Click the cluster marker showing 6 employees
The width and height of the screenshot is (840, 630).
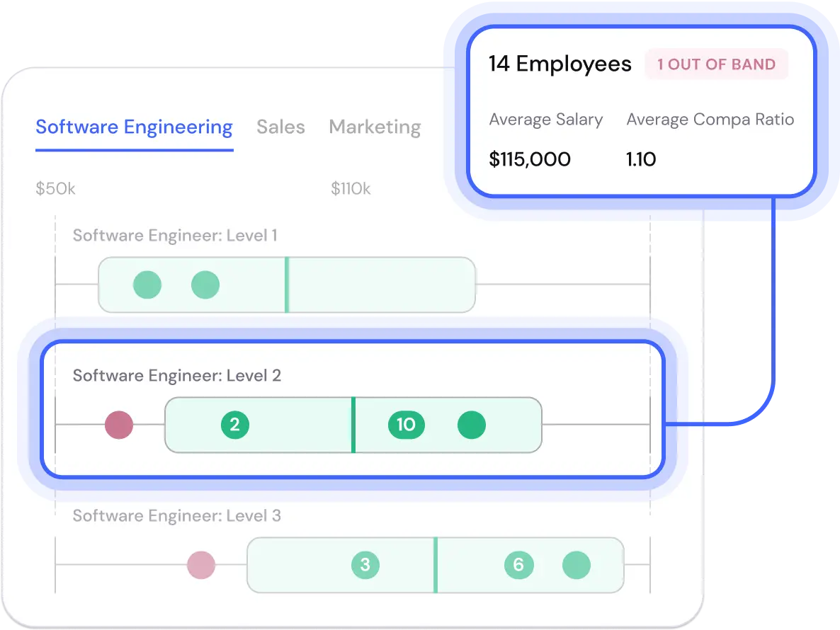point(518,565)
